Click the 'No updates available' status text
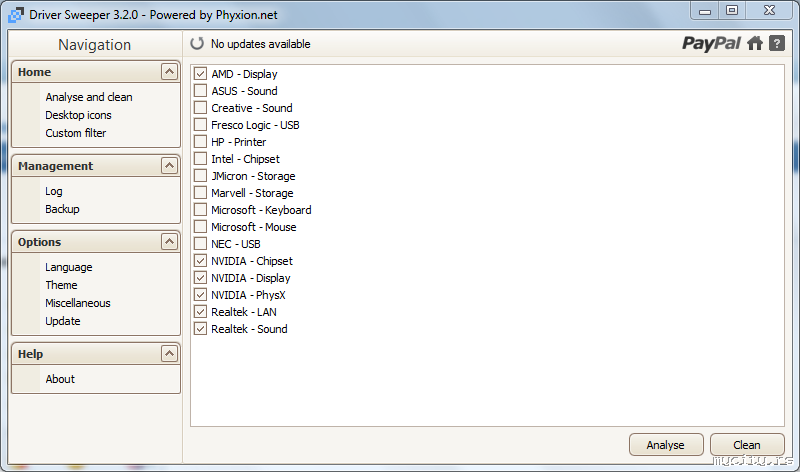 click(261, 44)
